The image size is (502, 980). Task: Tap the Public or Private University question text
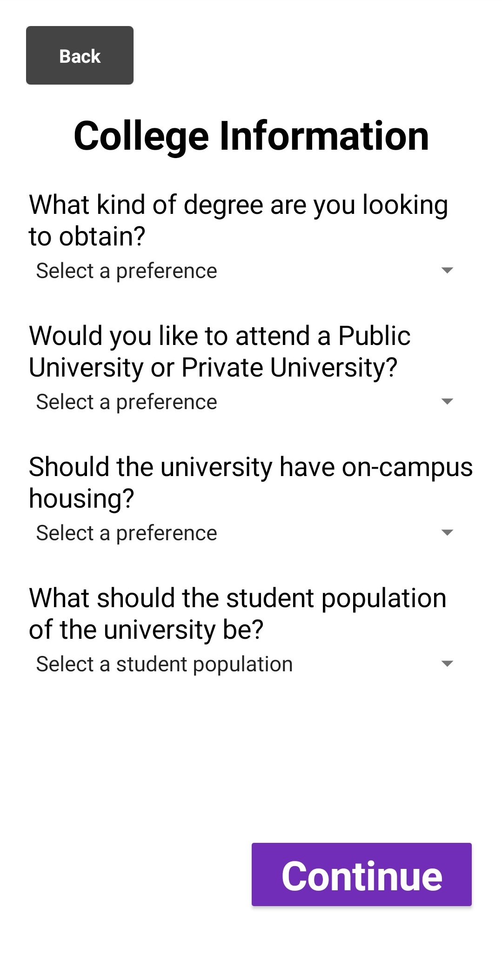tap(219, 351)
